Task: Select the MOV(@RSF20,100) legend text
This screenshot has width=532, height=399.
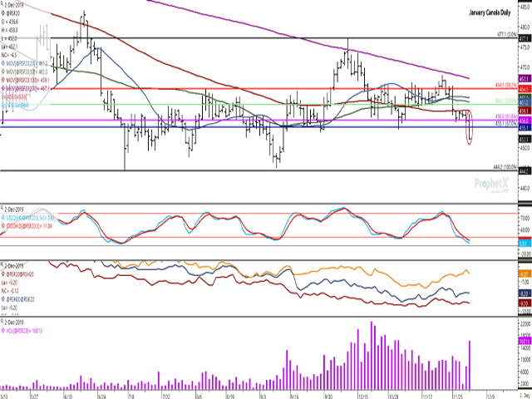Action: point(28,80)
